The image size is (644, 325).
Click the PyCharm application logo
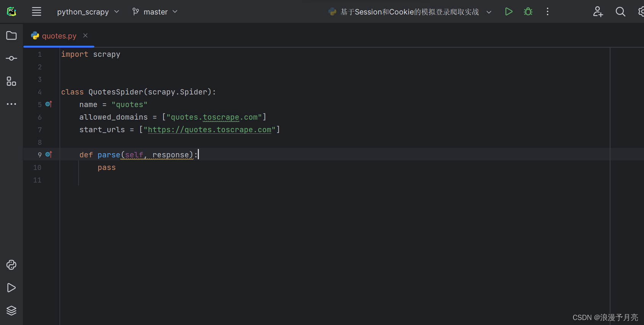coord(11,12)
